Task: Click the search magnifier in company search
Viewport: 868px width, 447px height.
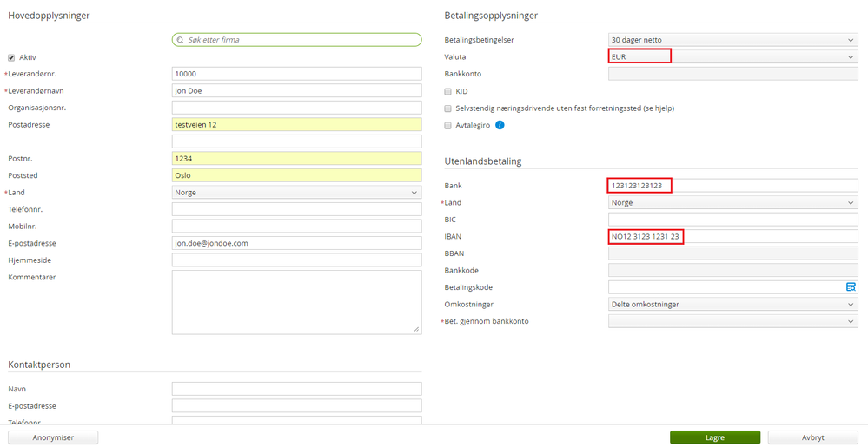Action: (180, 40)
